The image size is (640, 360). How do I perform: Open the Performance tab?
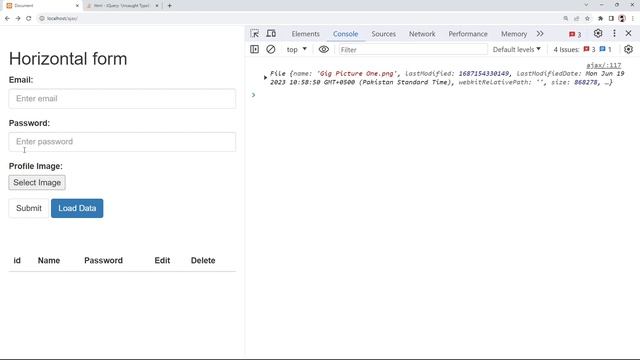click(468, 34)
